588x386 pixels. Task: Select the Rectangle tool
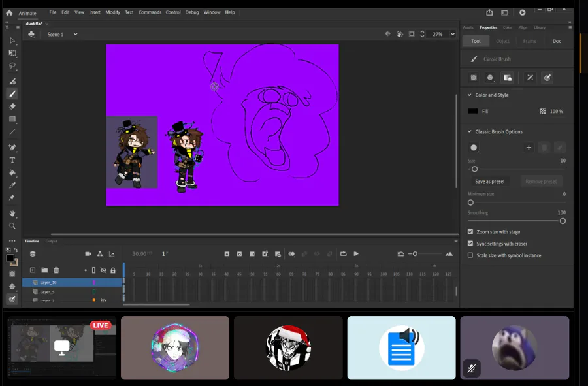coord(12,119)
